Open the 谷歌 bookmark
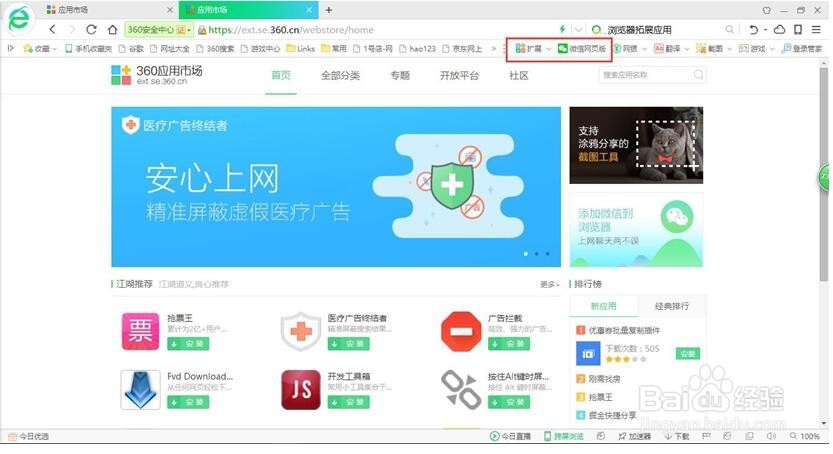 coord(131,48)
